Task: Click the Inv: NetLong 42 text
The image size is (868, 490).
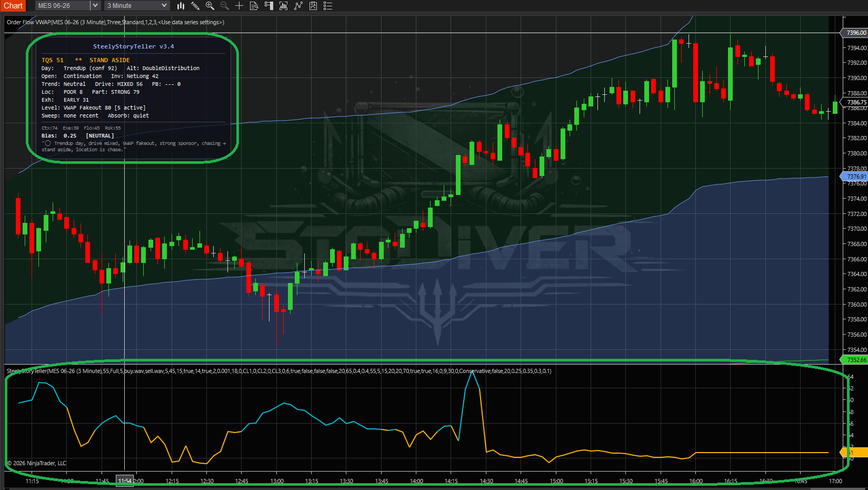Action: pyautogui.click(x=135, y=76)
